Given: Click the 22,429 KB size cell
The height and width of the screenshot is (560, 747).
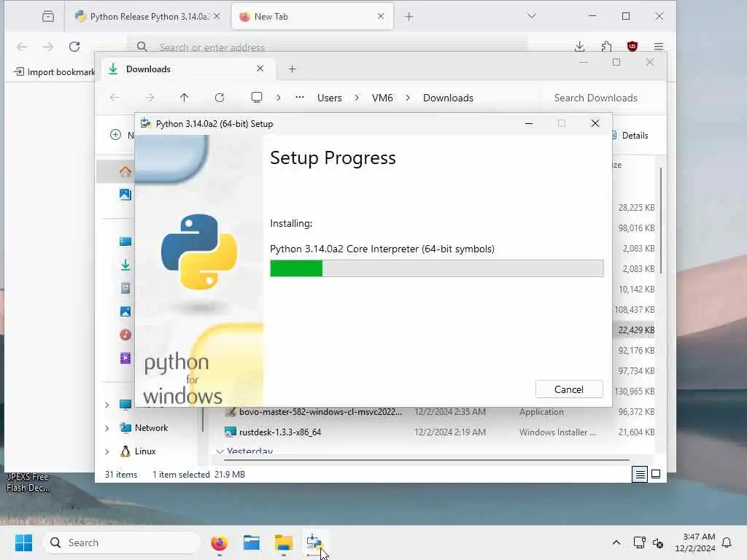Looking at the screenshot, I should (636, 330).
